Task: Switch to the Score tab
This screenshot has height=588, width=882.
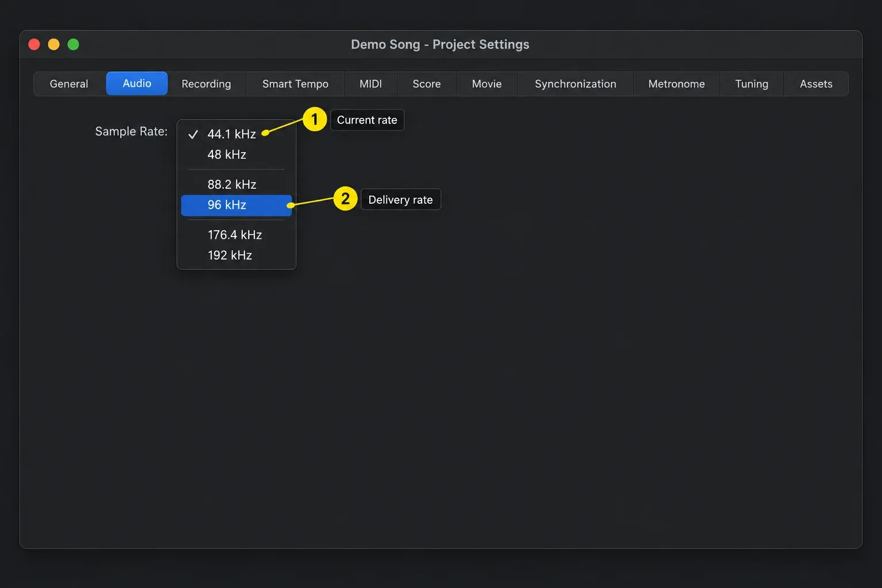Action: pos(427,84)
